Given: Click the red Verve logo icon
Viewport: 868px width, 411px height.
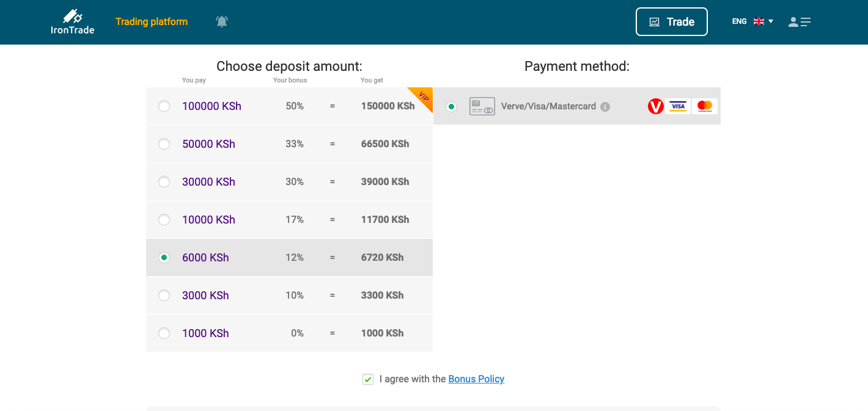Looking at the screenshot, I should (655, 107).
